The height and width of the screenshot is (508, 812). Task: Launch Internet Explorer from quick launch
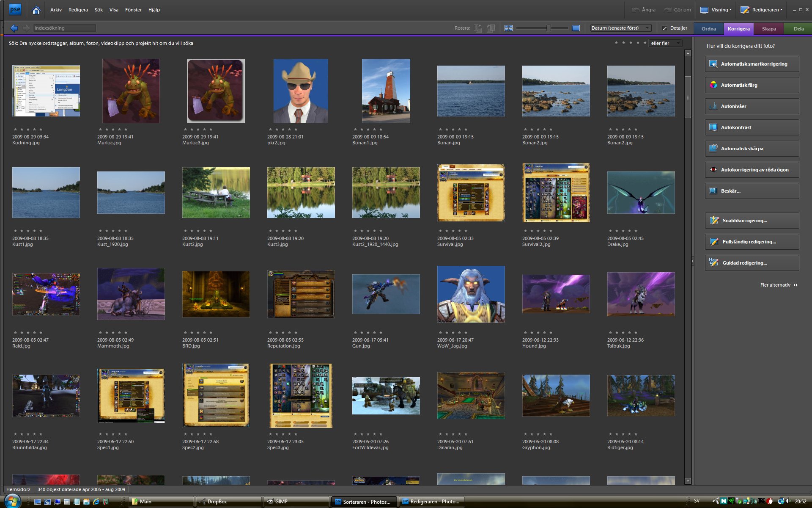coord(96,502)
